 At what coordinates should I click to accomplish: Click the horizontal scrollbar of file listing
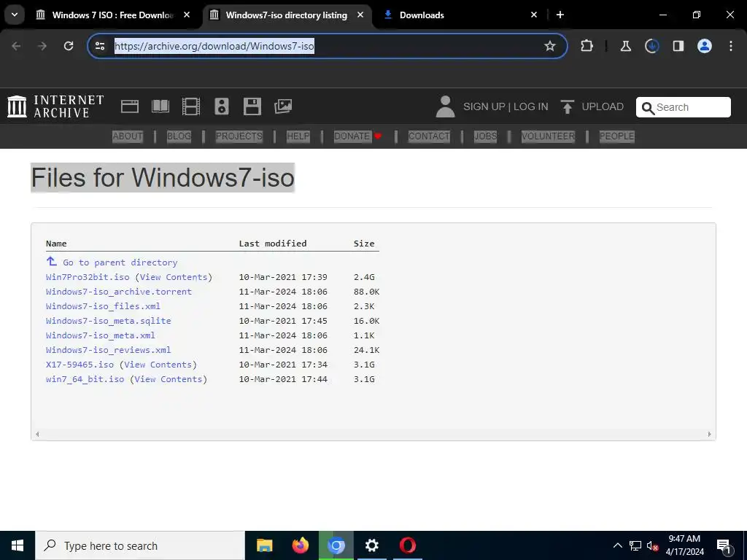pyautogui.click(x=373, y=434)
